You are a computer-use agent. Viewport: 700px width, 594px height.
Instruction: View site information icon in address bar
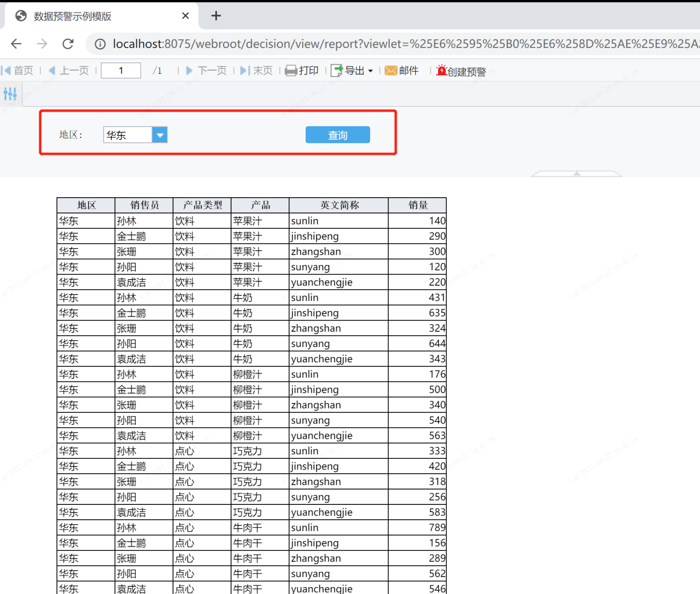coord(100,44)
